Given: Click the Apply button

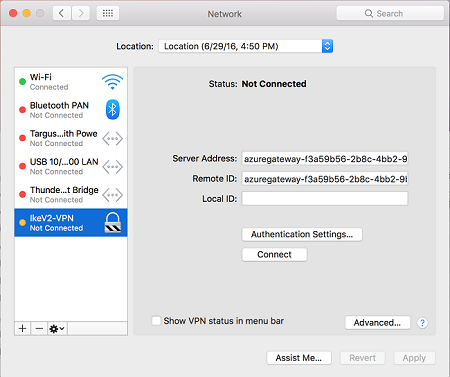Looking at the screenshot, I should coord(414,358).
